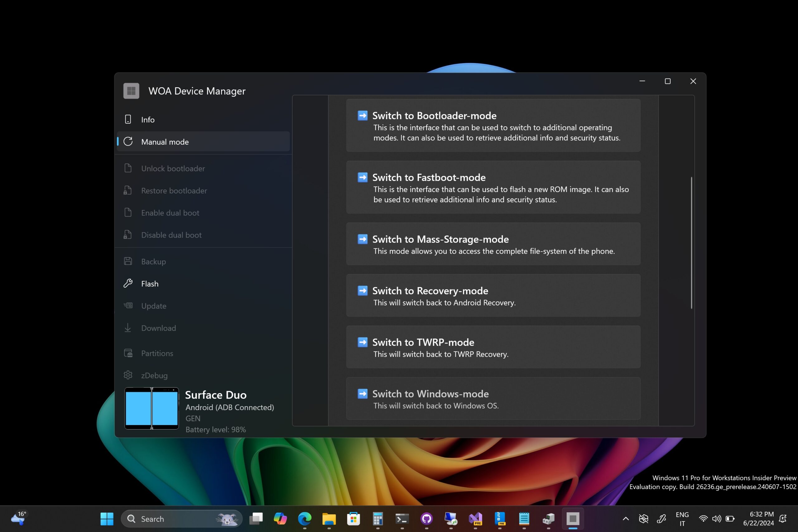Click the Info phone icon
Screen dimensions: 798x532
coord(128,119)
